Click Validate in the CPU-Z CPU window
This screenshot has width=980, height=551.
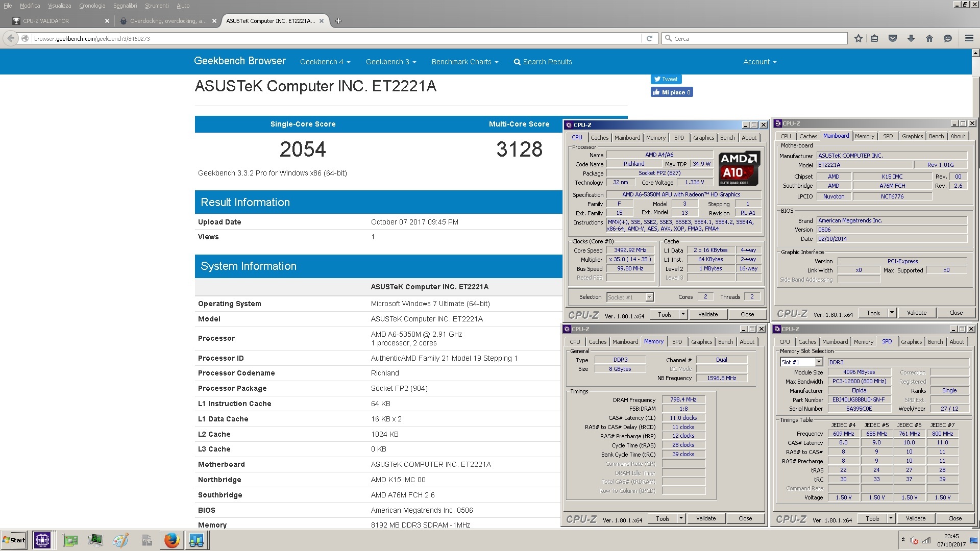(x=708, y=314)
